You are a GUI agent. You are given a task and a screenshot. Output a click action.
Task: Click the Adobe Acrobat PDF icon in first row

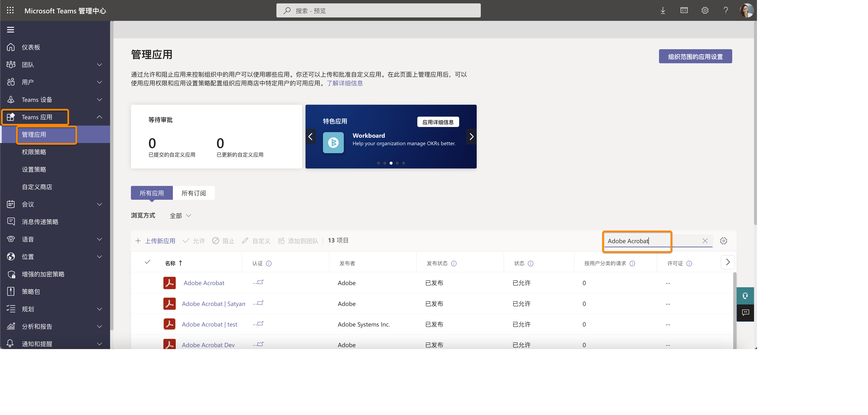[170, 283]
